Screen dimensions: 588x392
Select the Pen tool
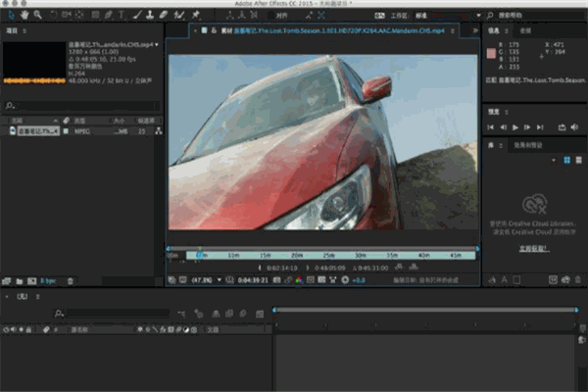(108, 15)
